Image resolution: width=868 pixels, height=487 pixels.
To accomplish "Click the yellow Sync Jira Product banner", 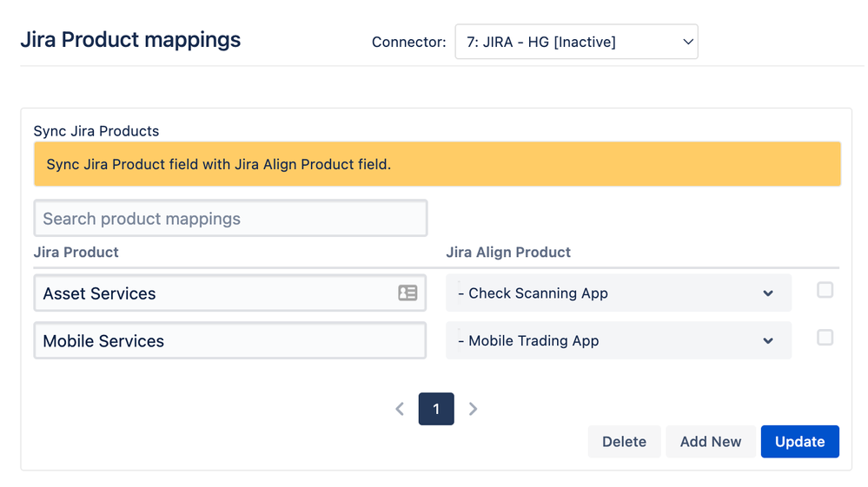I will (x=437, y=164).
